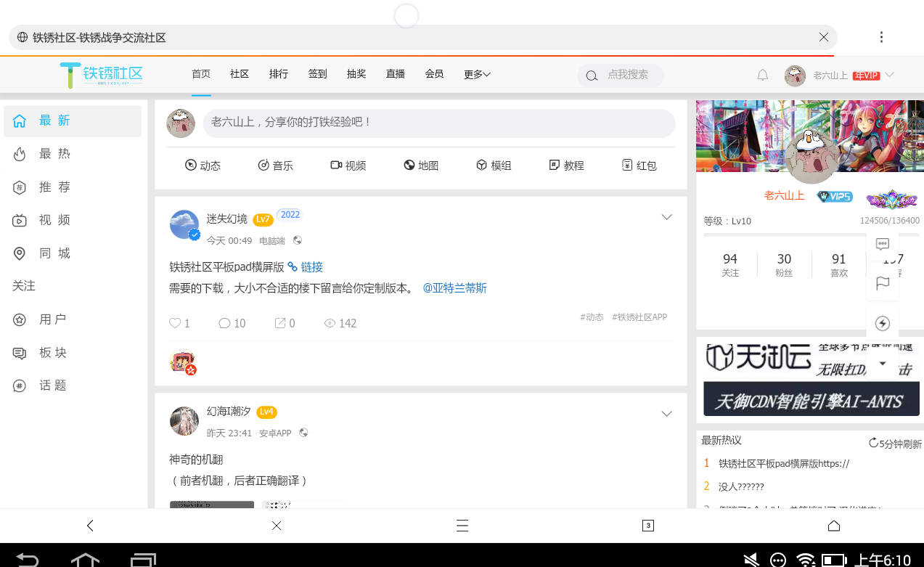Switch to the 排行 ranking tab

pos(279,74)
